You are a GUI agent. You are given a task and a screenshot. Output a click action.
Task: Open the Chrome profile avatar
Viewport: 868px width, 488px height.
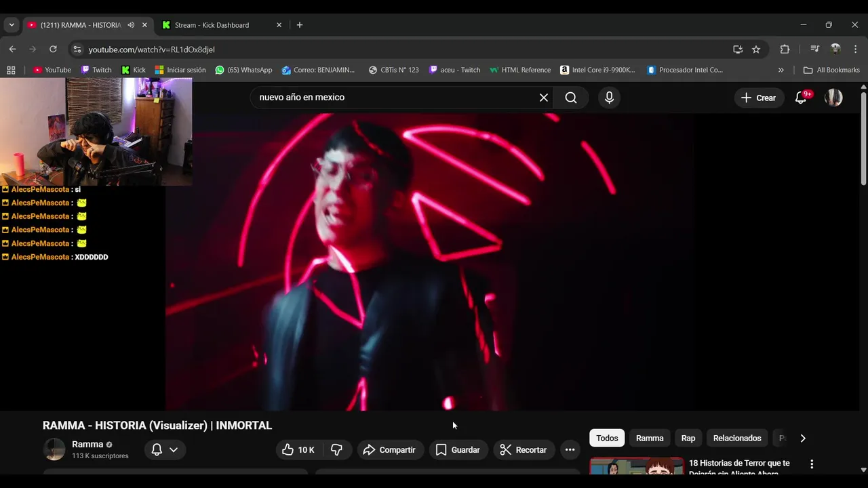[x=835, y=49]
